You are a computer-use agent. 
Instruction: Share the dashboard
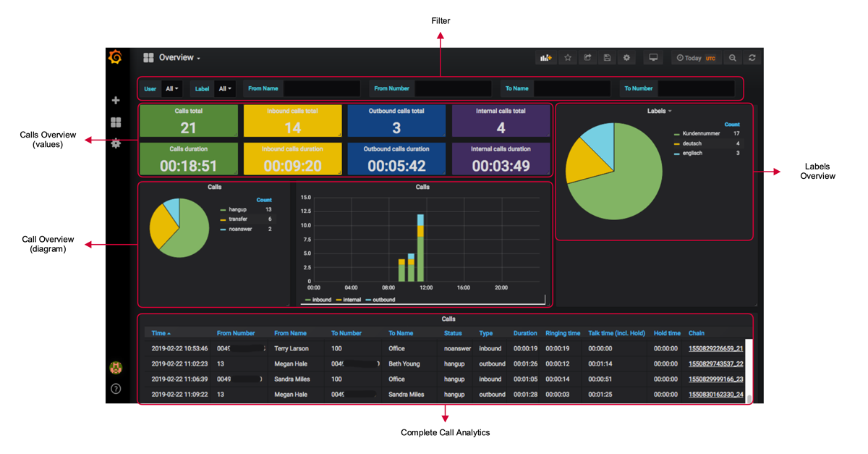coord(588,58)
